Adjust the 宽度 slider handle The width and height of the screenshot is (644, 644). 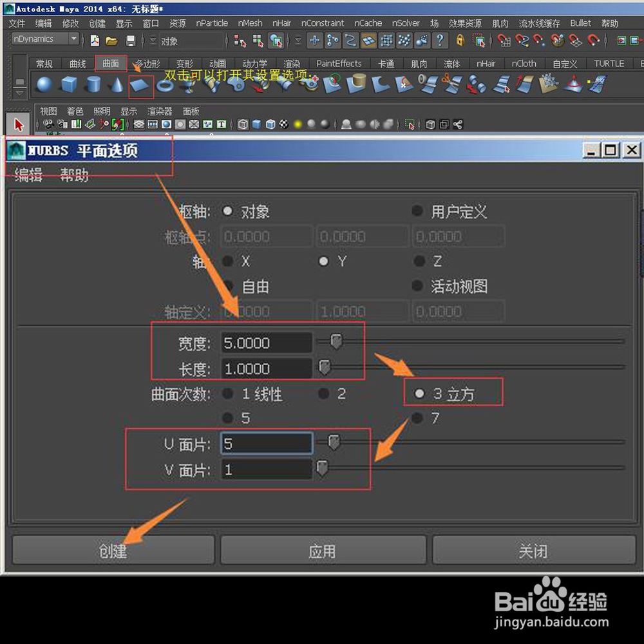tap(336, 341)
